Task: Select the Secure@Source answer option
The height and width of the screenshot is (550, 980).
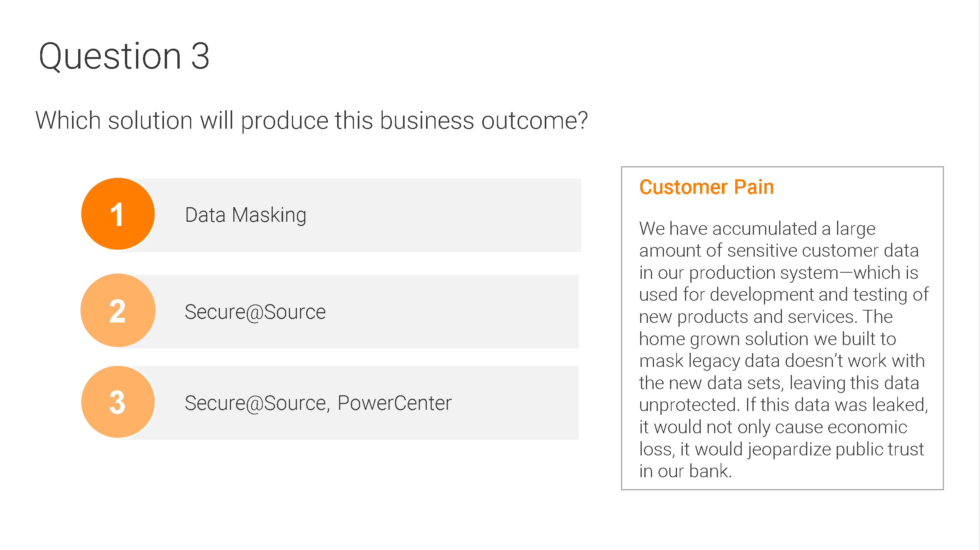Action: [x=255, y=312]
